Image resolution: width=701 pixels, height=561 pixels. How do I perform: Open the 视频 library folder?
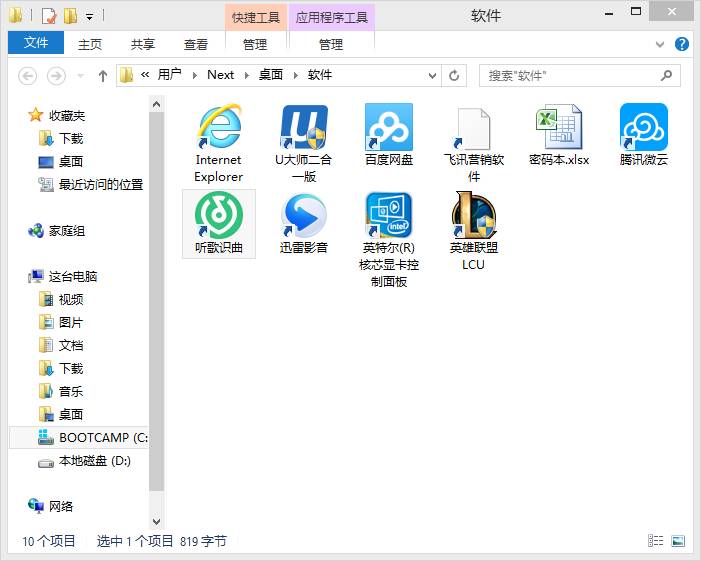[61, 299]
